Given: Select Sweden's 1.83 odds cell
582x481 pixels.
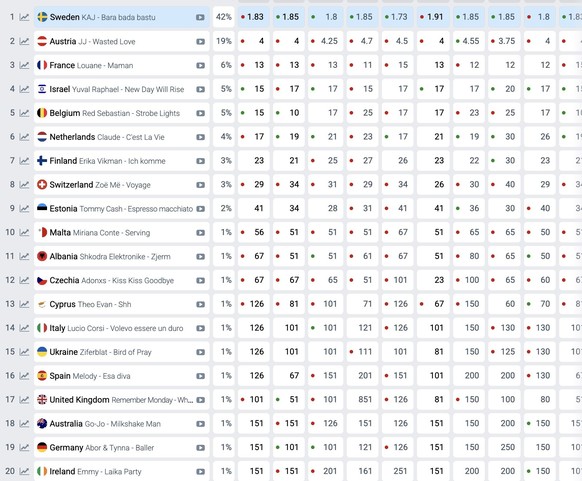Looking at the screenshot, I should pos(254,17).
